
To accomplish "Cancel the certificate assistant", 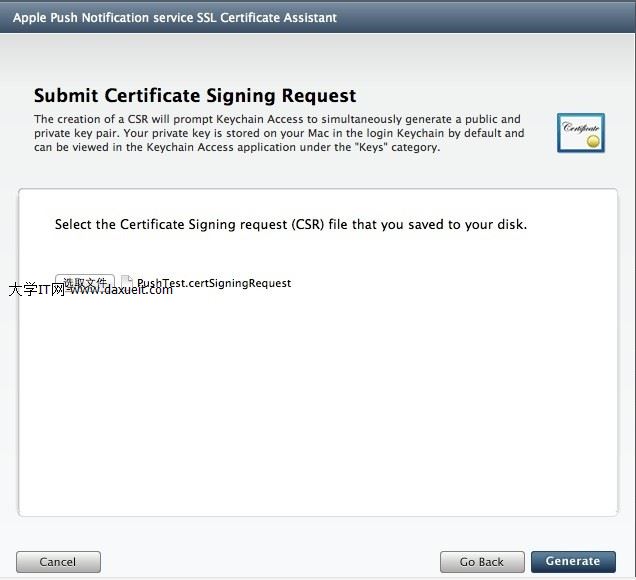I will click(x=57, y=562).
